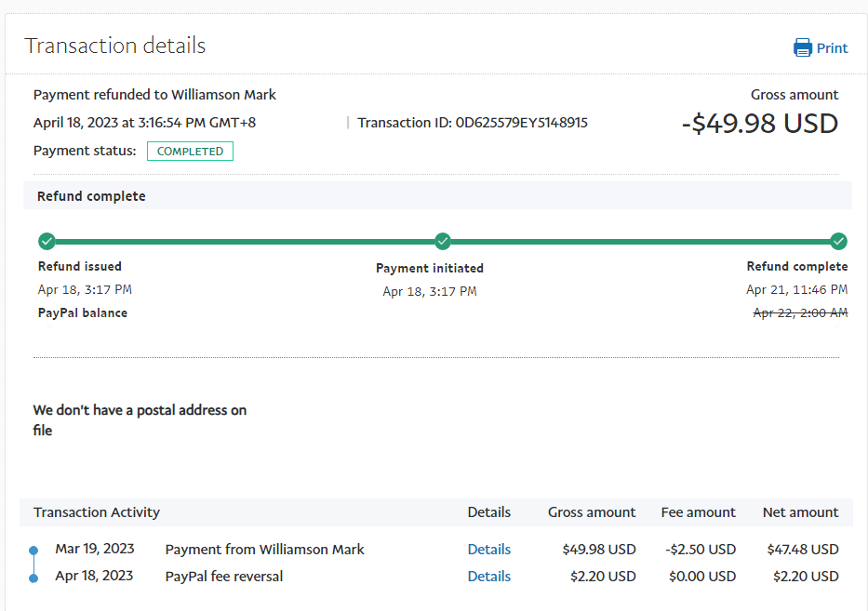Click the printer icon

click(802, 47)
